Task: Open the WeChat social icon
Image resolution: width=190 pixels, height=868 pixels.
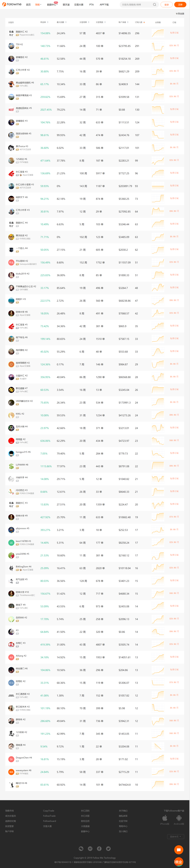Action: coord(81,848)
